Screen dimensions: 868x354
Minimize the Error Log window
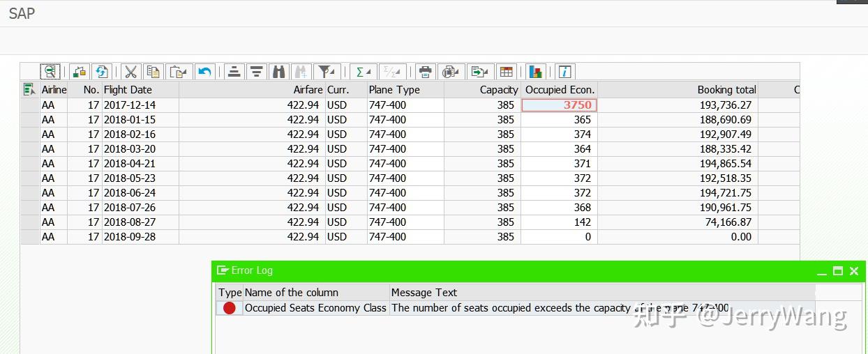822,271
